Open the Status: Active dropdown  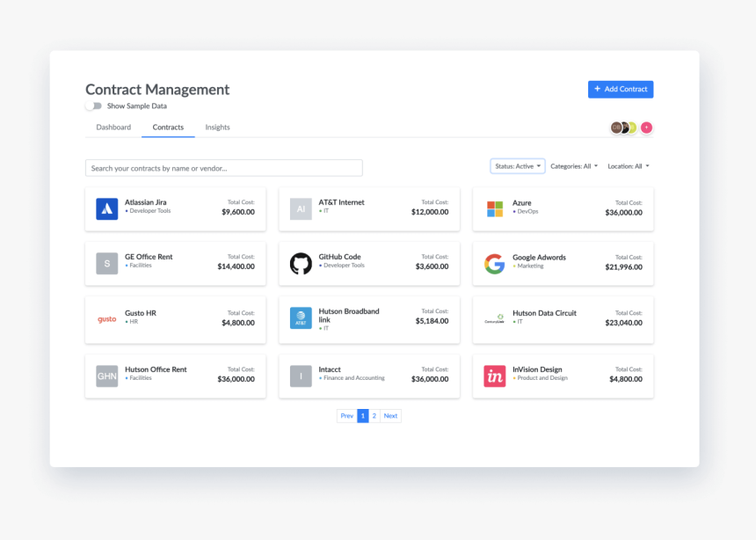pyautogui.click(x=518, y=166)
